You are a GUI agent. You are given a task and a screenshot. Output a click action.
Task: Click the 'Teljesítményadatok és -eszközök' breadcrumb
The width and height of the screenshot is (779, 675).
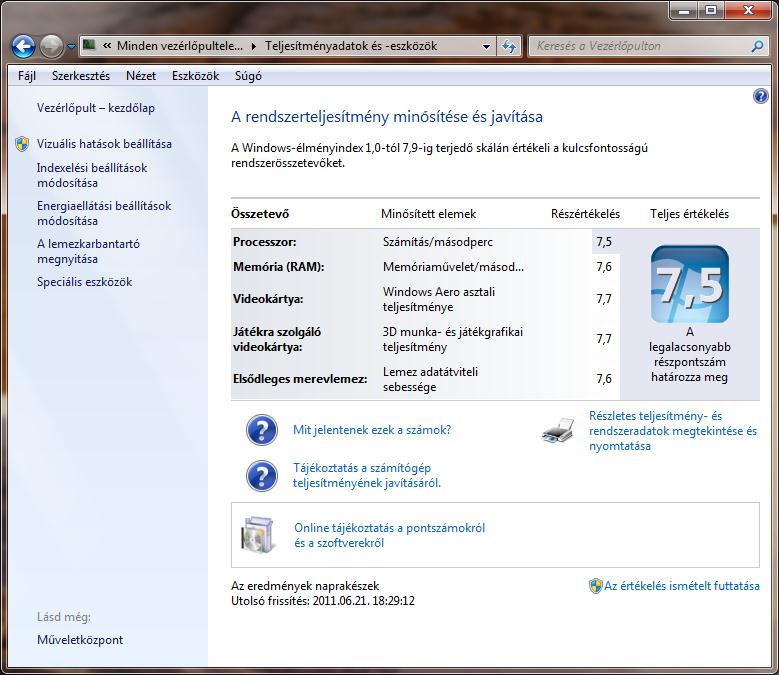tap(351, 46)
